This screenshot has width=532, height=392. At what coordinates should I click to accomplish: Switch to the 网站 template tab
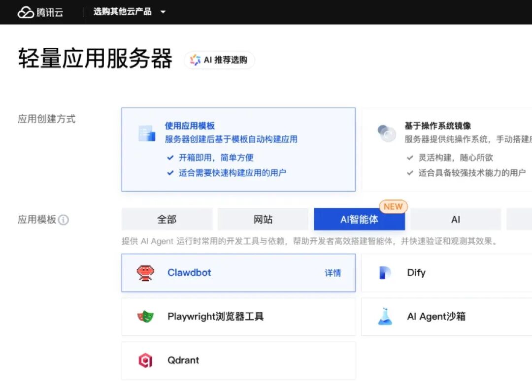click(x=263, y=219)
